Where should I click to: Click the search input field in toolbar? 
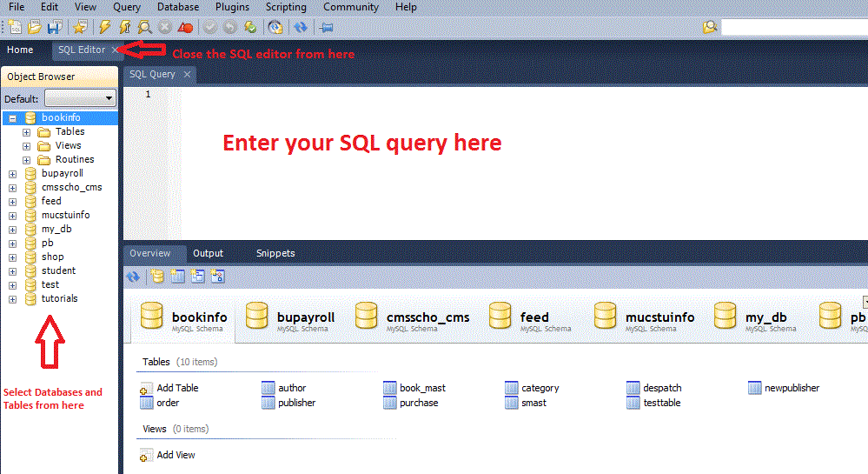click(x=795, y=27)
